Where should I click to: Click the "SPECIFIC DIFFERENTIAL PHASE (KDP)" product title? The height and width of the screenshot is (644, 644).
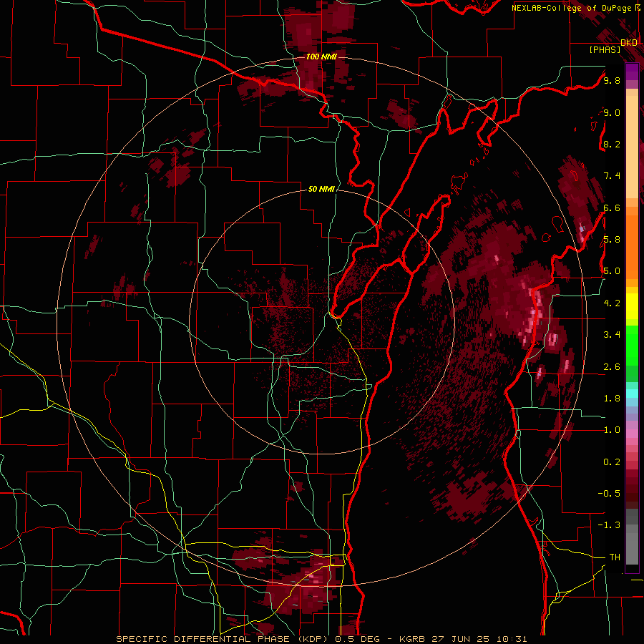(x=223, y=639)
